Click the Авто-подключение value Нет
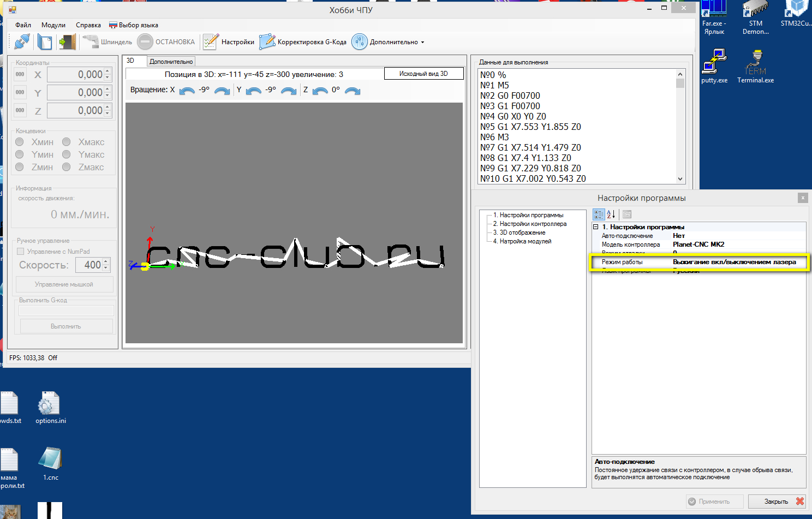Viewport: 812px width, 519px height. pos(739,236)
